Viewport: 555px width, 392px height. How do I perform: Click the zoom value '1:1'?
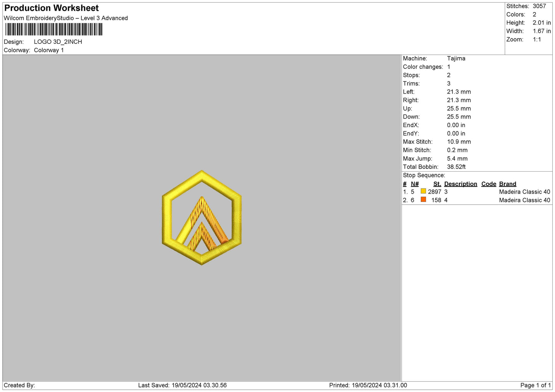537,40
